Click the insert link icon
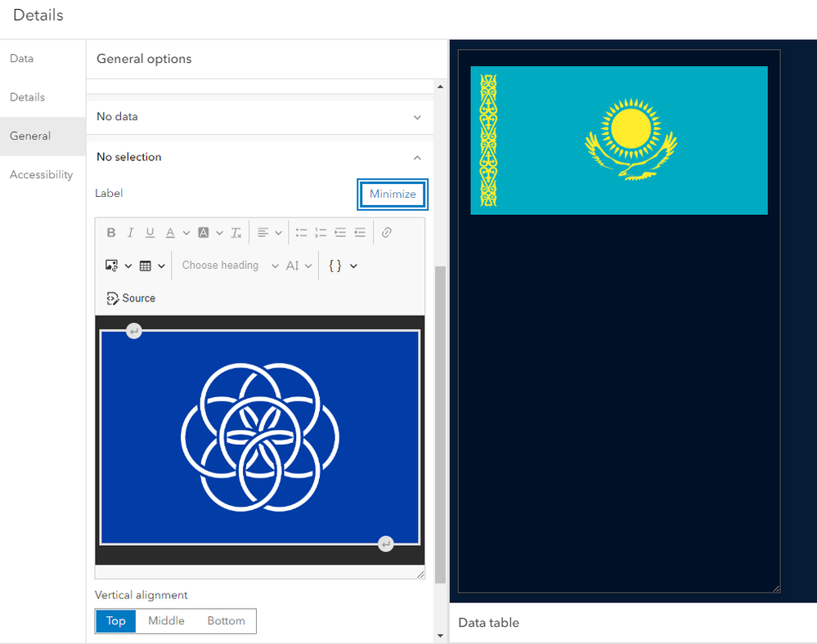817x644 pixels. (x=386, y=233)
